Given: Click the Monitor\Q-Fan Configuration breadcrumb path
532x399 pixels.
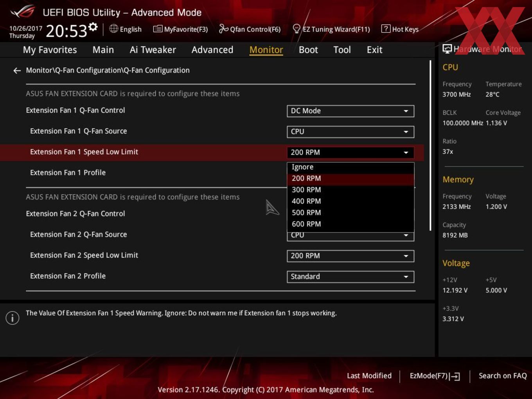Looking at the screenshot, I should point(108,70).
